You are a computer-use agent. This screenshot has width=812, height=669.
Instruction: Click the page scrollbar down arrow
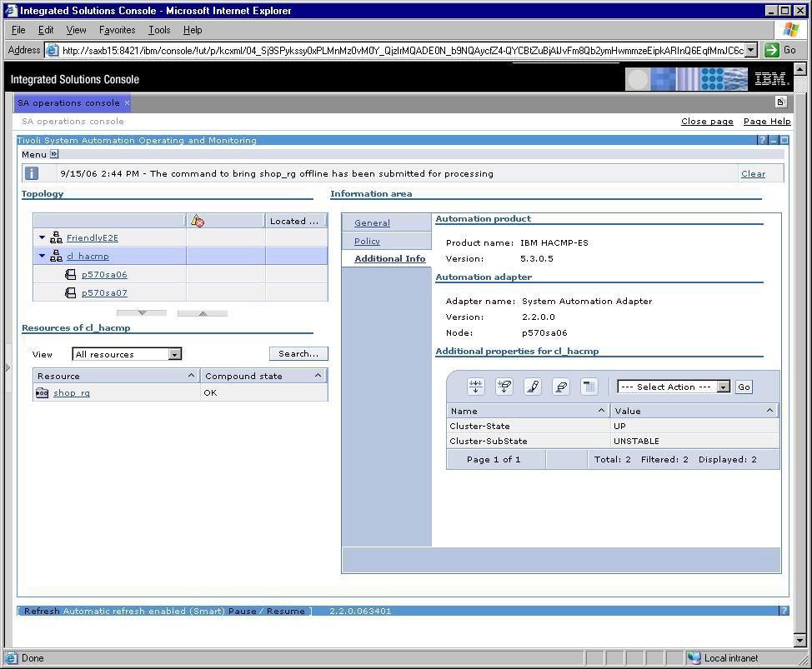[800, 641]
